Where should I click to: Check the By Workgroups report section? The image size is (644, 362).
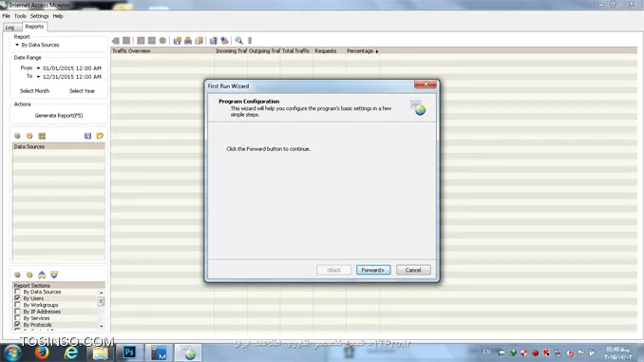[x=17, y=305]
